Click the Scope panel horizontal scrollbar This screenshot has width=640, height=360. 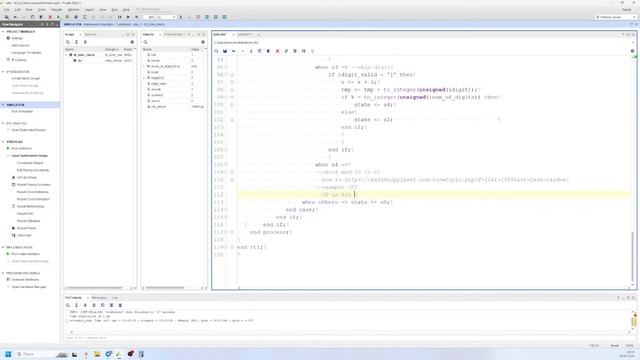pyautogui.click(x=95, y=288)
